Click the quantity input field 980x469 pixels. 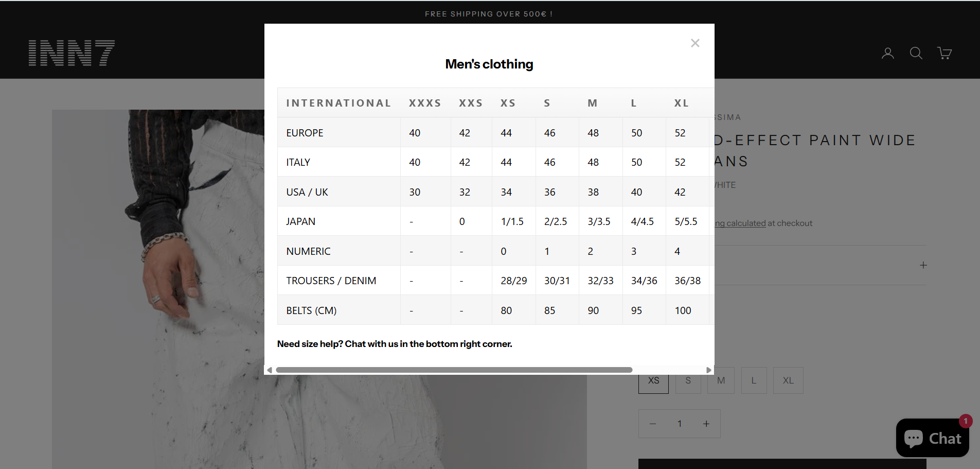(679, 424)
